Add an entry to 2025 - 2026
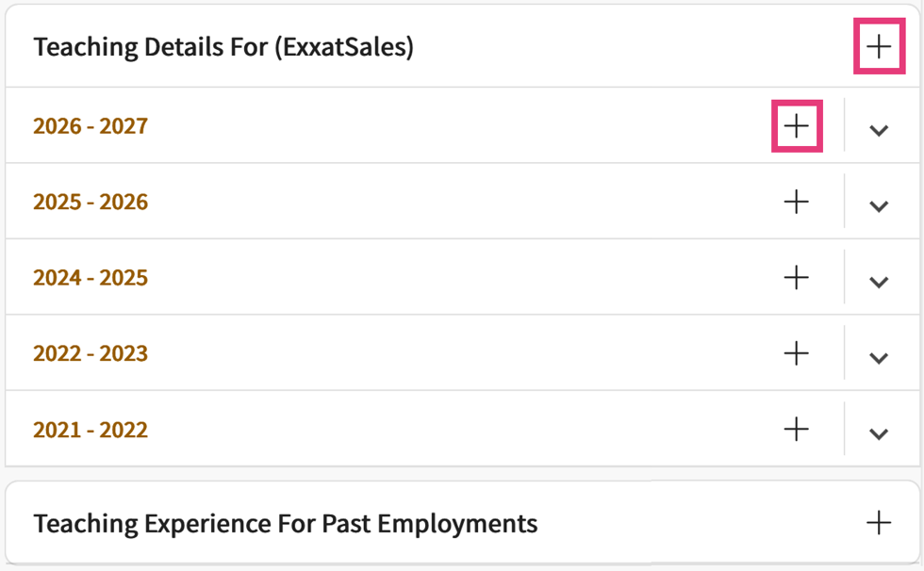The image size is (924, 571). tap(797, 202)
